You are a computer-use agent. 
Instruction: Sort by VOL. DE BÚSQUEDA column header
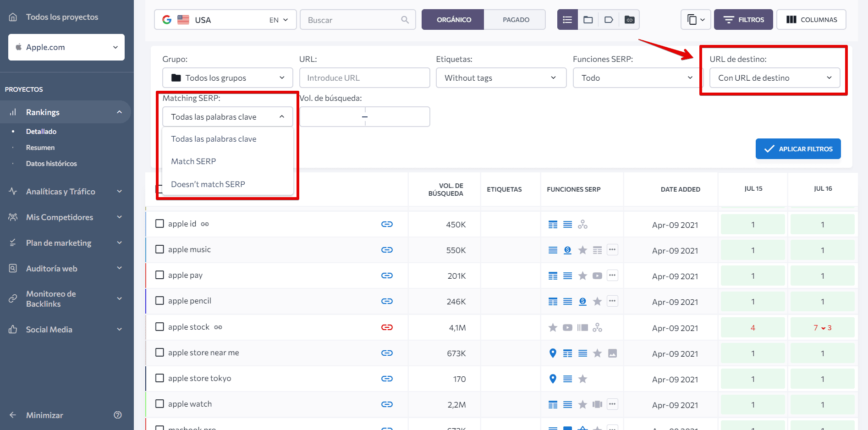445,189
